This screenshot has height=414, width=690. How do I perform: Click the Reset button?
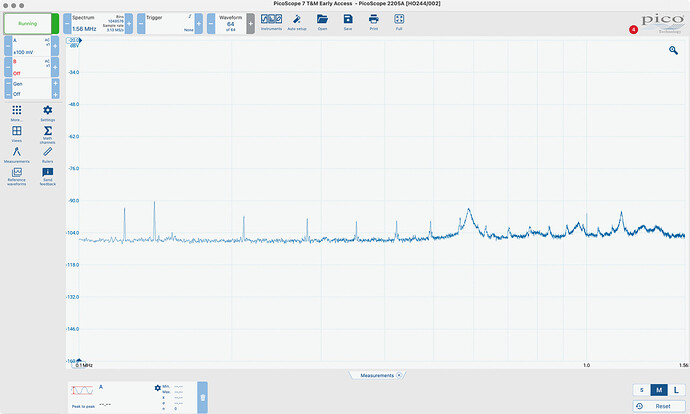pos(659,406)
